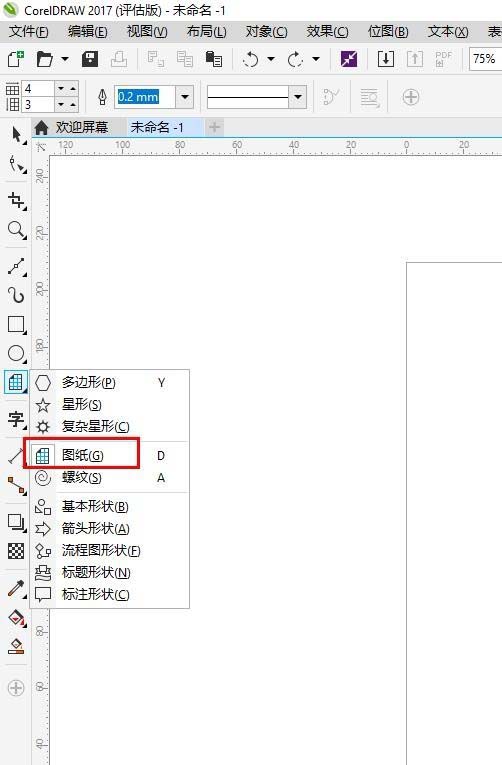Open the 对象(C) menu
The image size is (502, 765).
[x=266, y=32]
